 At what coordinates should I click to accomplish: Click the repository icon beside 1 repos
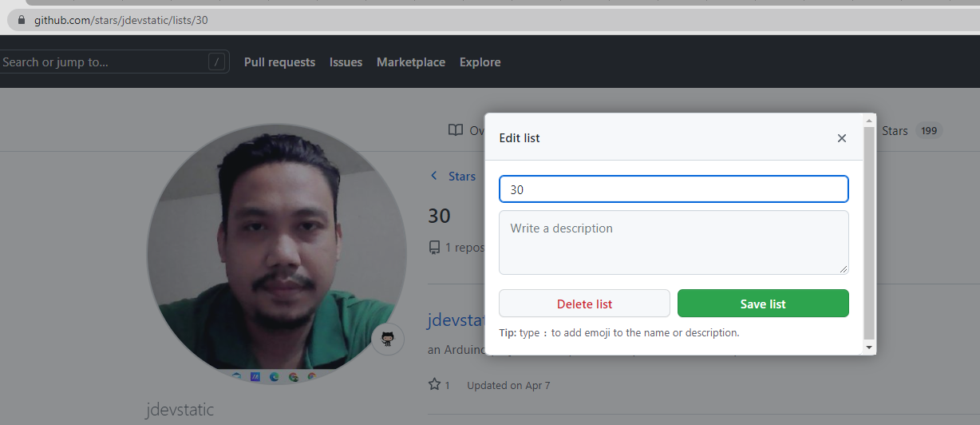tap(434, 248)
